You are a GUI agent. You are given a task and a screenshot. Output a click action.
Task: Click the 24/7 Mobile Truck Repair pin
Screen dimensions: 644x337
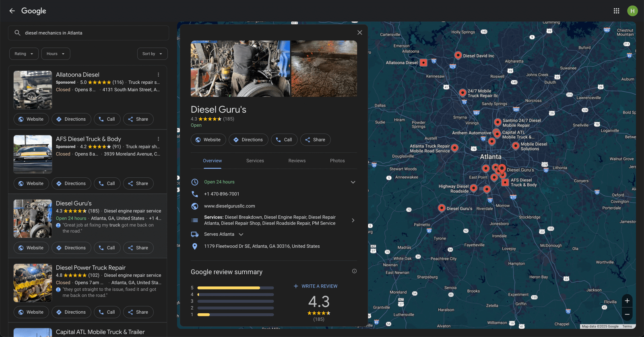pyautogui.click(x=463, y=93)
